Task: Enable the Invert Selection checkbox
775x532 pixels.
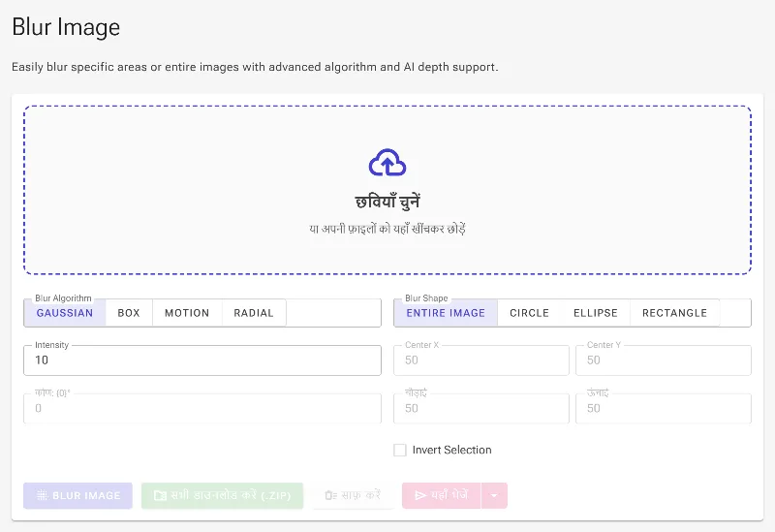Action: [400, 450]
